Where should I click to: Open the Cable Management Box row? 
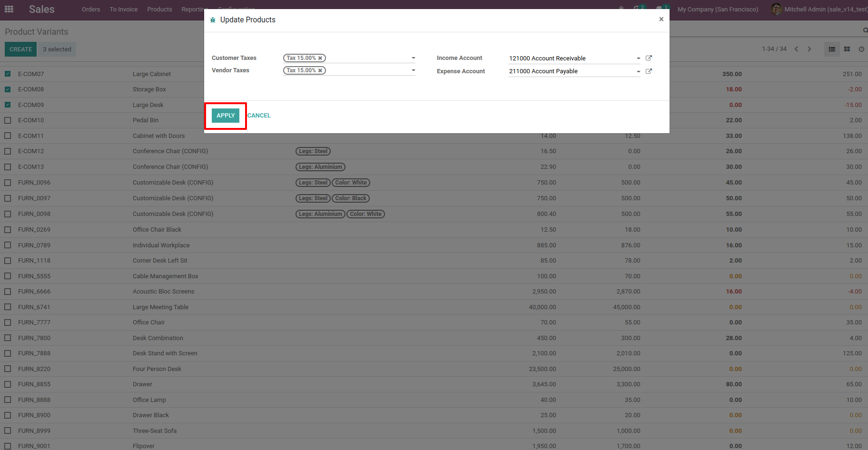(434, 276)
